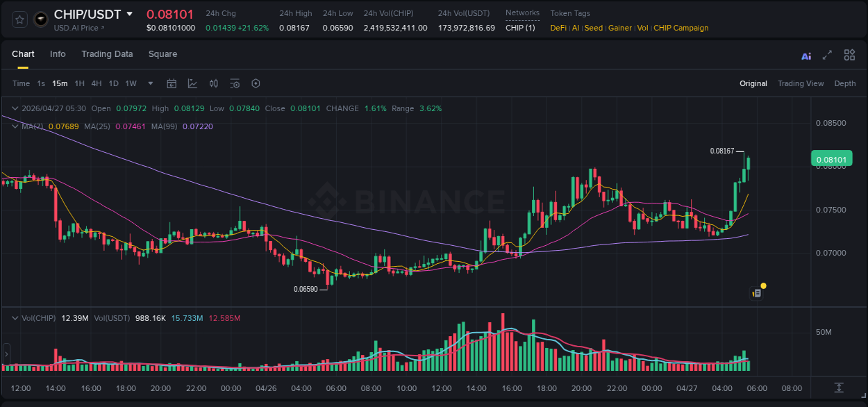
Task: Click the Vol token tag
Action: [643, 28]
